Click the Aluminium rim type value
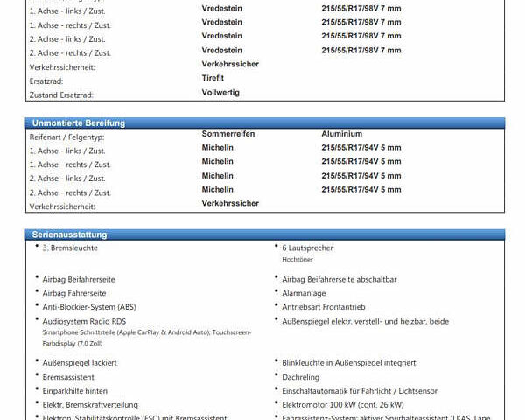The width and height of the screenshot is (525, 420). (x=341, y=134)
